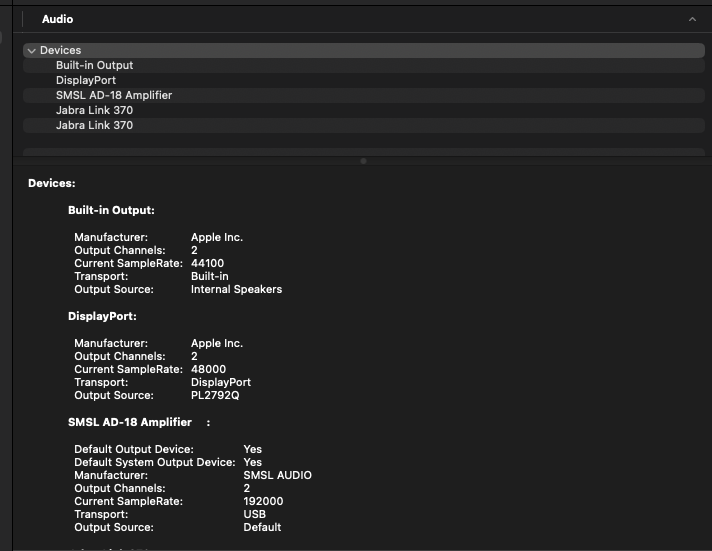This screenshot has width=712, height=551.
Task: Click the 'SMSL AD-18 Amplifier' details heading
Action: click(130, 422)
